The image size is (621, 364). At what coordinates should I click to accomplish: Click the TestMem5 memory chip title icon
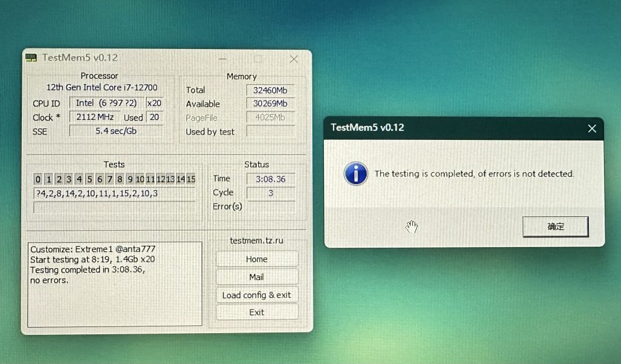coord(31,58)
